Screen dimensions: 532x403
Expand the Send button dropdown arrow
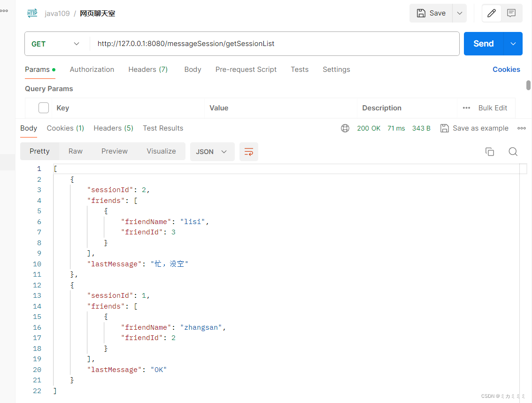click(513, 44)
